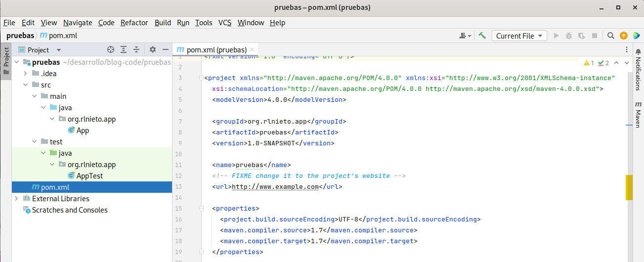The width and height of the screenshot is (644, 262).
Task: Open the Tools menu
Action: point(204,23)
